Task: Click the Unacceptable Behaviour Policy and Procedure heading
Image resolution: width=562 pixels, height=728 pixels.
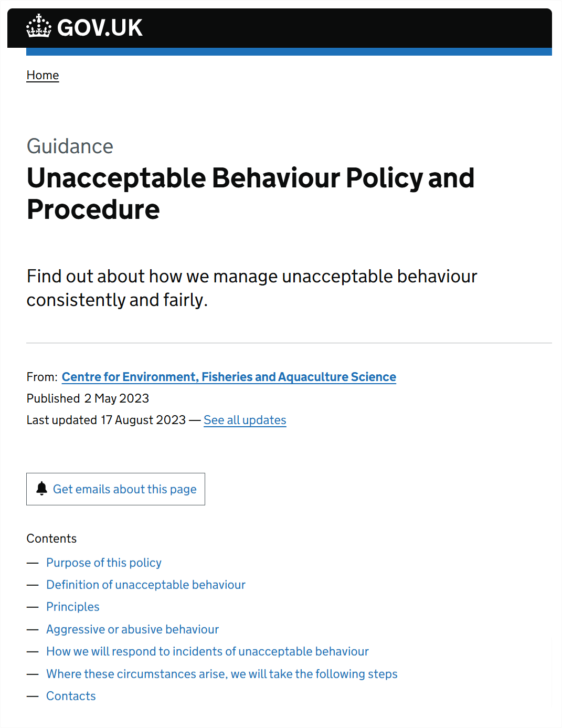Action: (x=251, y=194)
